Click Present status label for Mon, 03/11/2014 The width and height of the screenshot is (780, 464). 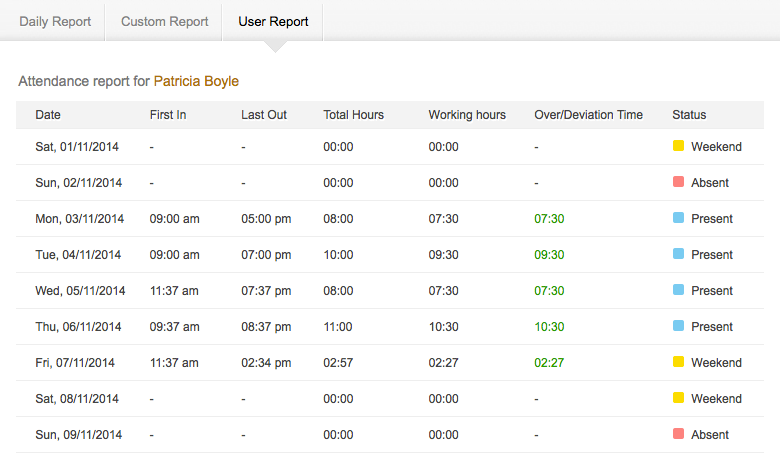click(712, 219)
